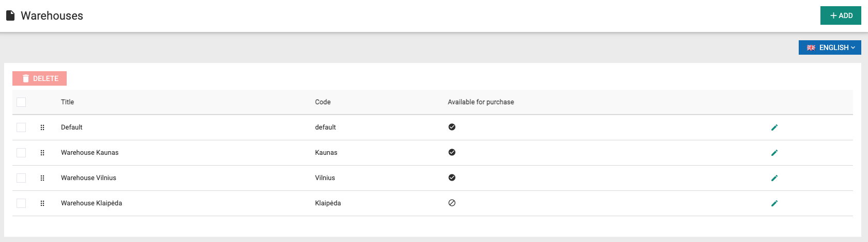The image size is (868, 242).
Task: Grab drag handle of Default row
Action: point(42,127)
